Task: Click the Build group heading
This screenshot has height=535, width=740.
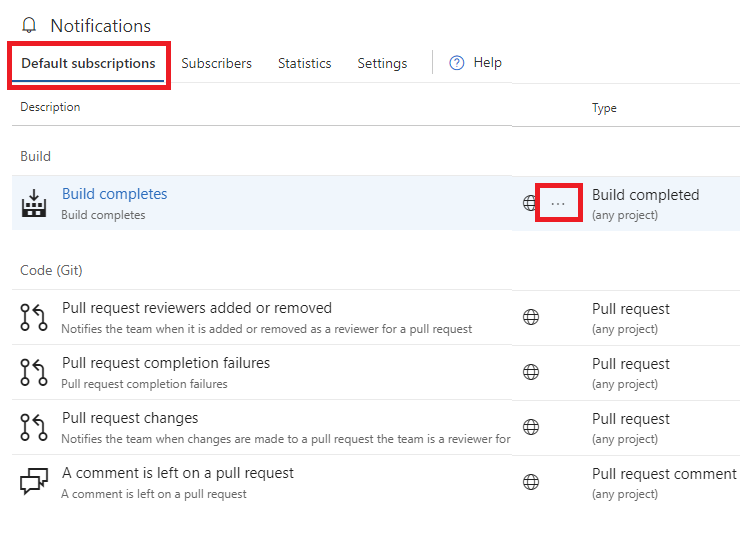Action: (x=35, y=156)
